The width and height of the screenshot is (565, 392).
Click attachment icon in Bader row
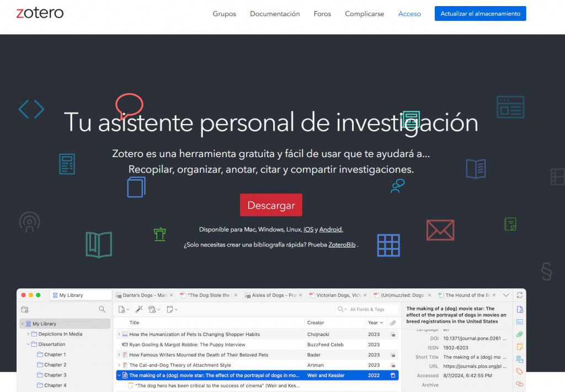point(393,355)
